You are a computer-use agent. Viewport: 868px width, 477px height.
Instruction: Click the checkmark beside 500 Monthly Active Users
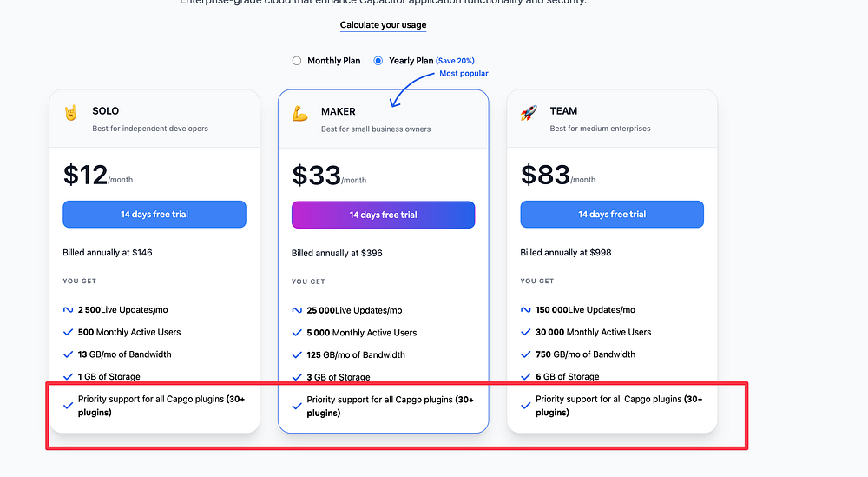pos(69,332)
